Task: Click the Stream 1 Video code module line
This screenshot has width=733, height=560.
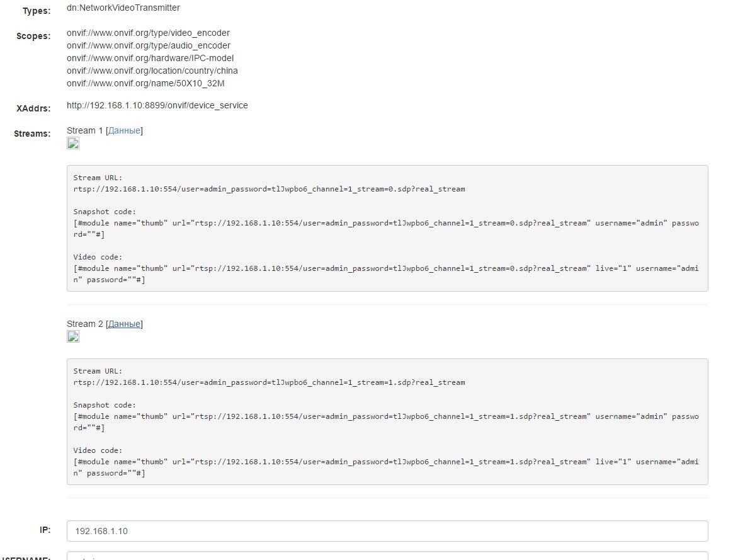Action: [x=385, y=268]
